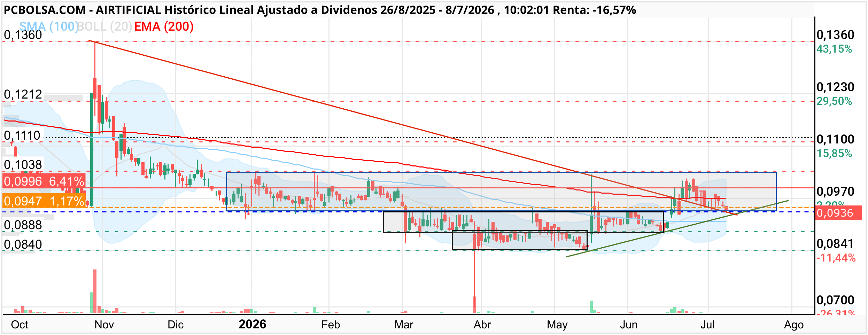The height and width of the screenshot is (335, 868).
Task: Click the 0,1100 right-axis price label
Action: (835, 139)
